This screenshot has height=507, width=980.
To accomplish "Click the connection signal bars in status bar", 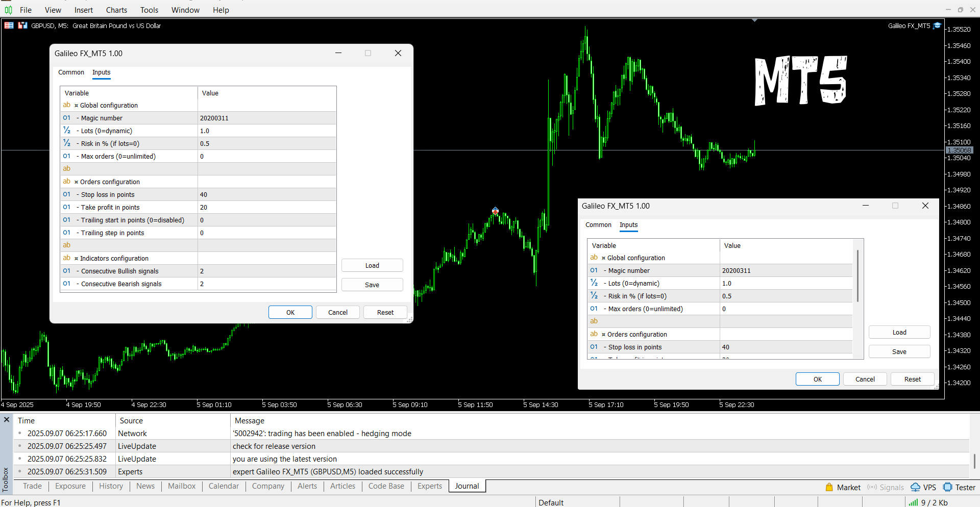I will pyautogui.click(x=913, y=502).
